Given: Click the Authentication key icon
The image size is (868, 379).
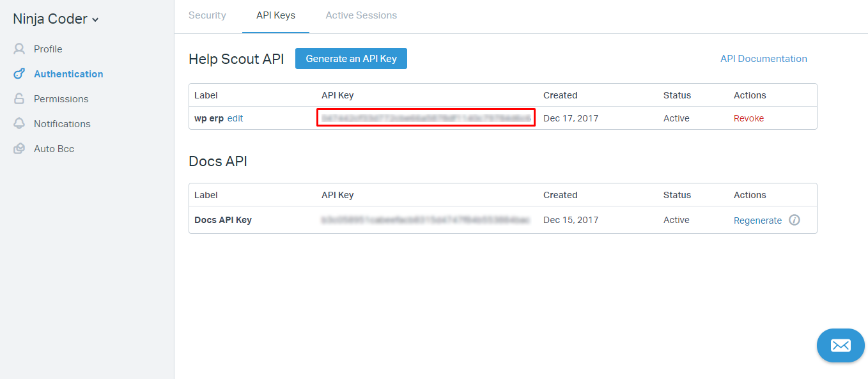Looking at the screenshot, I should tap(19, 74).
